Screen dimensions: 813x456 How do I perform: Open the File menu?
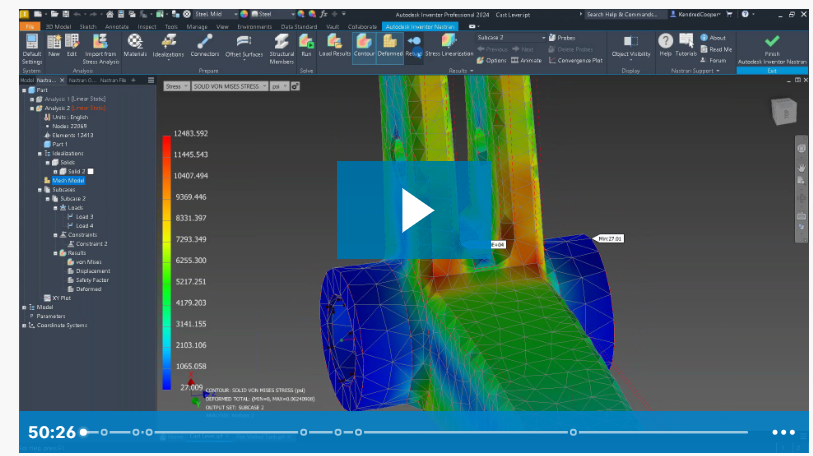[30, 26]
